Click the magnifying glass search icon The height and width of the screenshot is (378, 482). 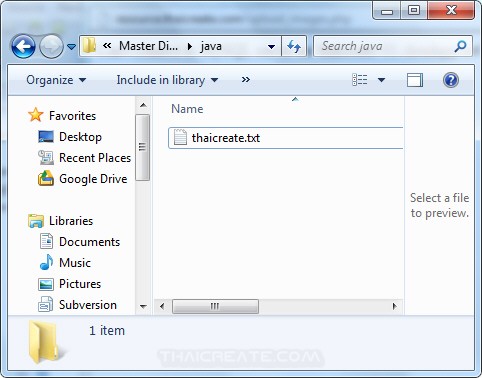pyautogui.click(x=460, y=46)
